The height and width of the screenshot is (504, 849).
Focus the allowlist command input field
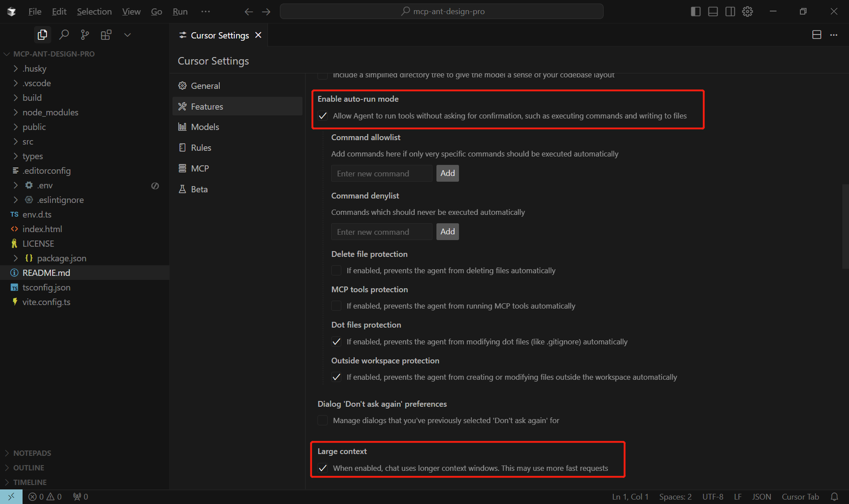click(382, 173)
